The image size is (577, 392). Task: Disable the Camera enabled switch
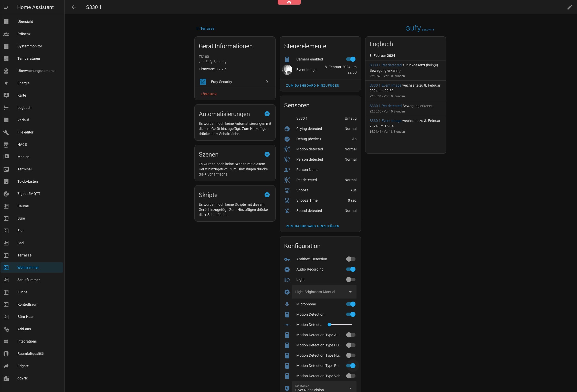(351, 59)
